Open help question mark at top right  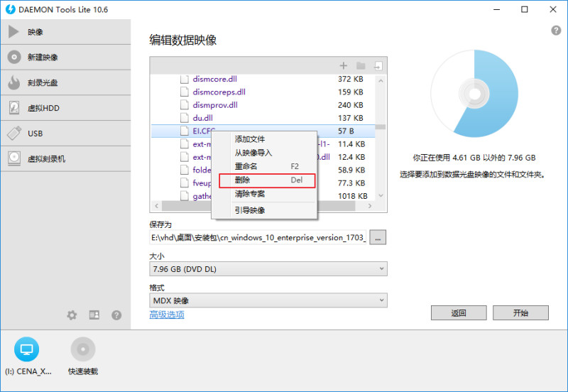(556, 31)
